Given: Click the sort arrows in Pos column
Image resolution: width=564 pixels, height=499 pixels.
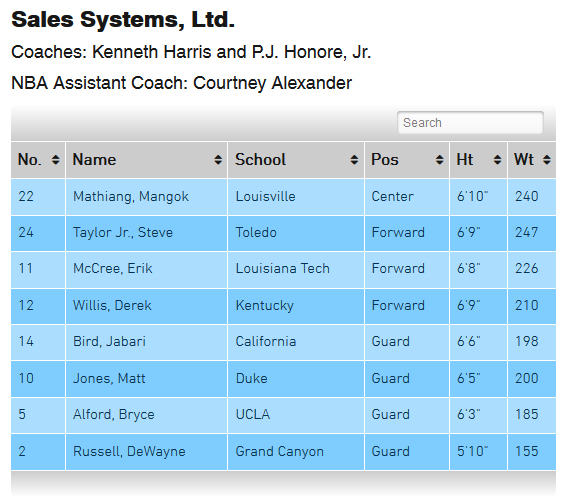Looking at the screenshot, I should tap(439, 160).
